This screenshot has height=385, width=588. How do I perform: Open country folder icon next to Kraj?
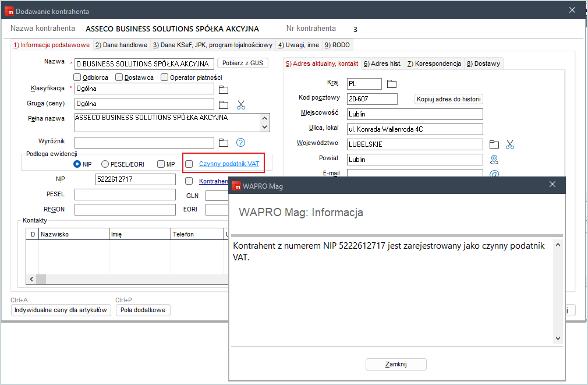392,84
